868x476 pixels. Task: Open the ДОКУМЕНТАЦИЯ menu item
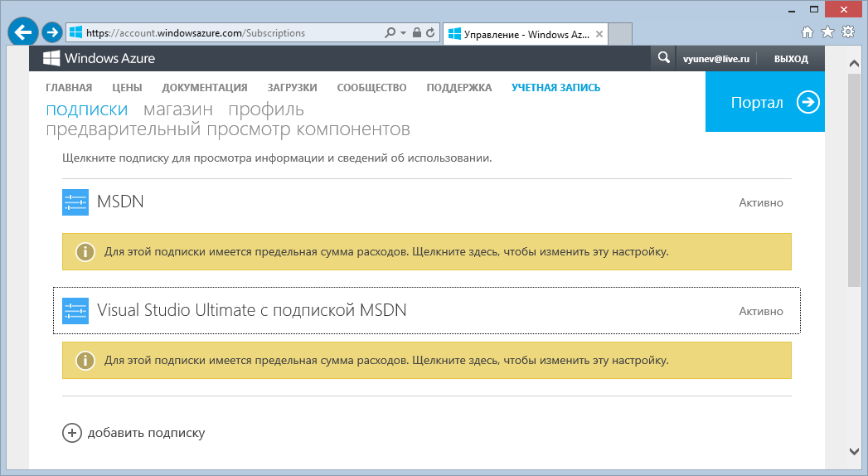[204, 87]
